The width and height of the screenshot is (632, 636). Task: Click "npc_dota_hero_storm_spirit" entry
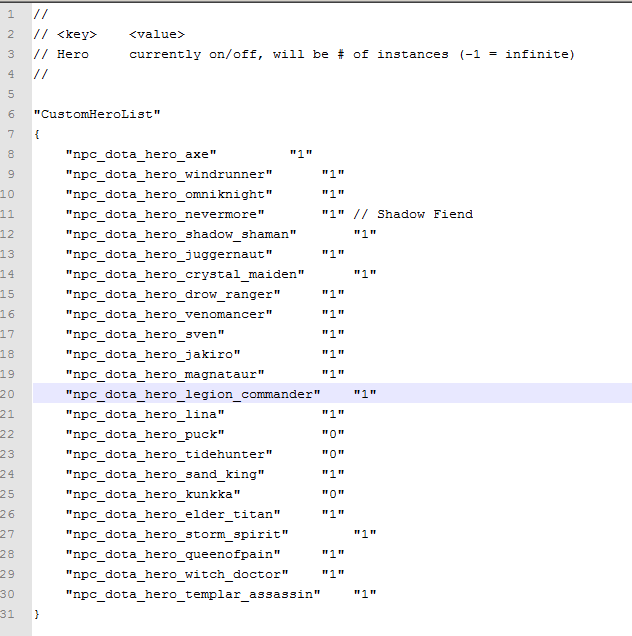[177, 534]
